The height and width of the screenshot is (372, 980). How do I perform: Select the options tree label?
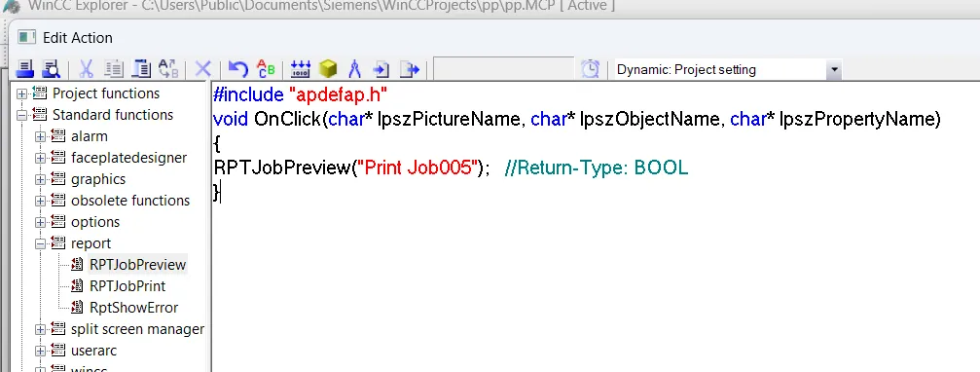(95, 222)
